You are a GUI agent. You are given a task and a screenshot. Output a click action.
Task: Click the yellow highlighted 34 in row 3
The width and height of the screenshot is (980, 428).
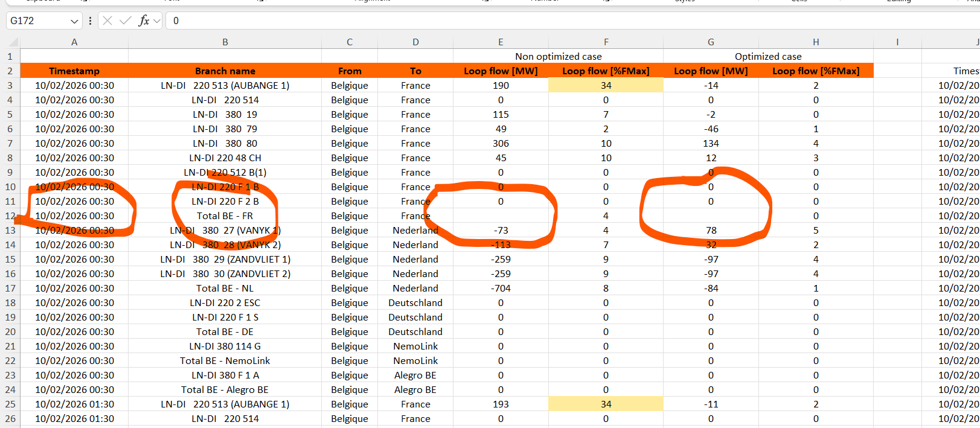(x=606, y=86)
